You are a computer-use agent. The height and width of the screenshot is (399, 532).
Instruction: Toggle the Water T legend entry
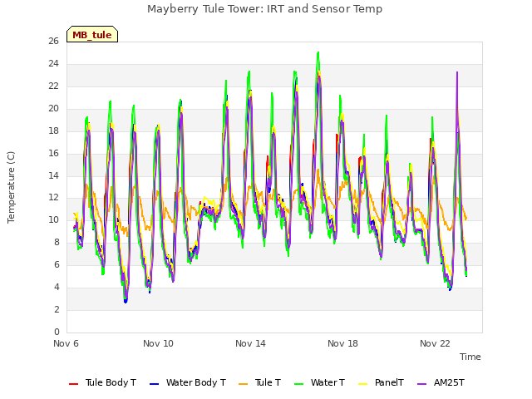tap(319, 382)
